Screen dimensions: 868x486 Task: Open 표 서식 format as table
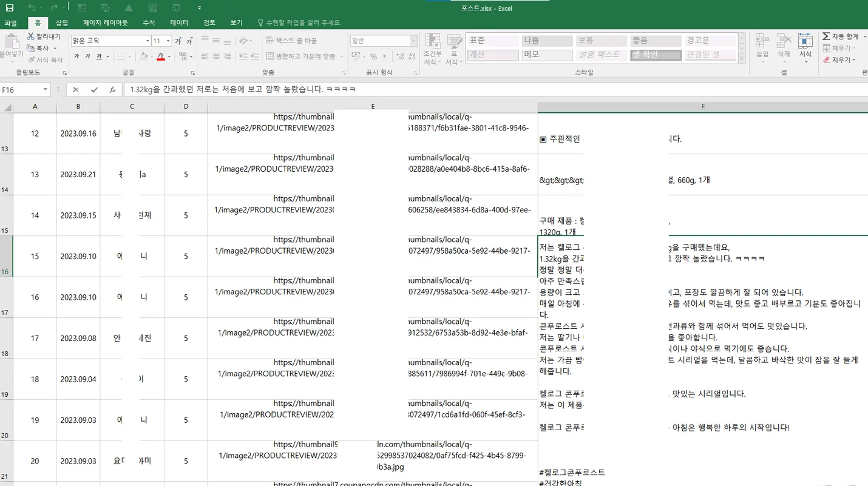tap(453, 49)
